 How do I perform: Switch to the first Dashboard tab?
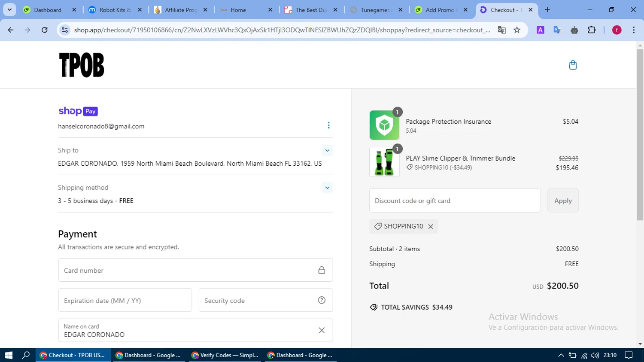(x=47, y=9)
